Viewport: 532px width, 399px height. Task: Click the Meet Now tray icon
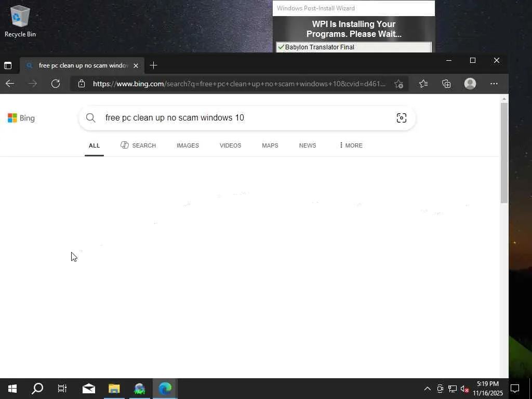pyautogui.click(x=440, y=389)
